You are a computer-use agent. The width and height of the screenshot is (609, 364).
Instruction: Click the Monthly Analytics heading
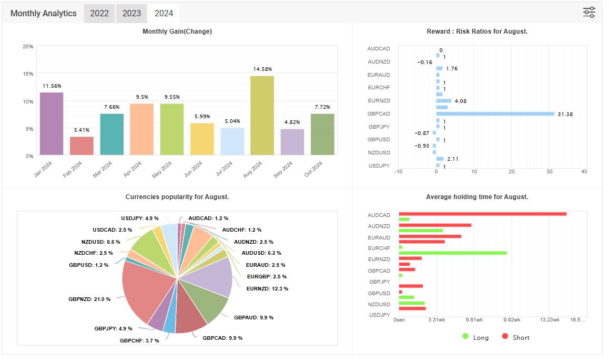point(44,14)
